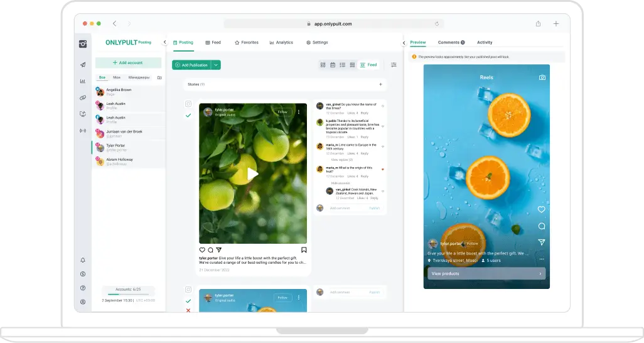Click the help question mark in sidebar
The width and height of the screenshot is (644, 343).
[x=83, y=288]
